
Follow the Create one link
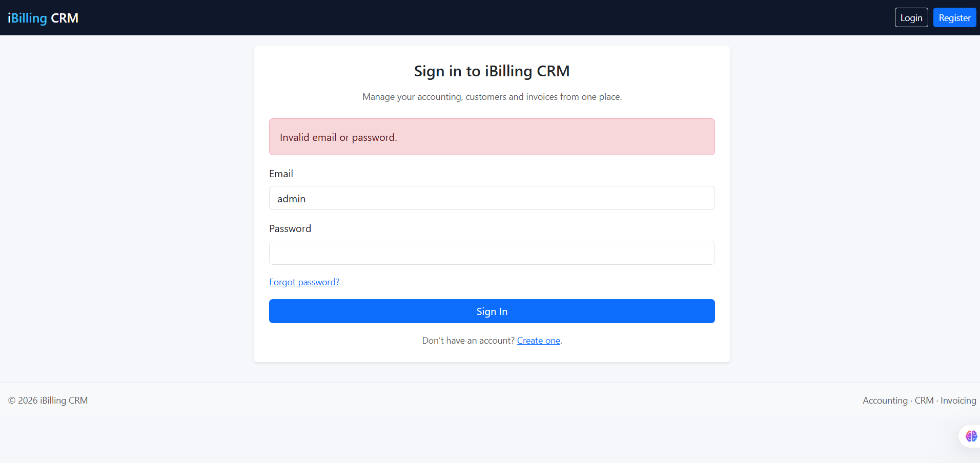coord(538,340)
